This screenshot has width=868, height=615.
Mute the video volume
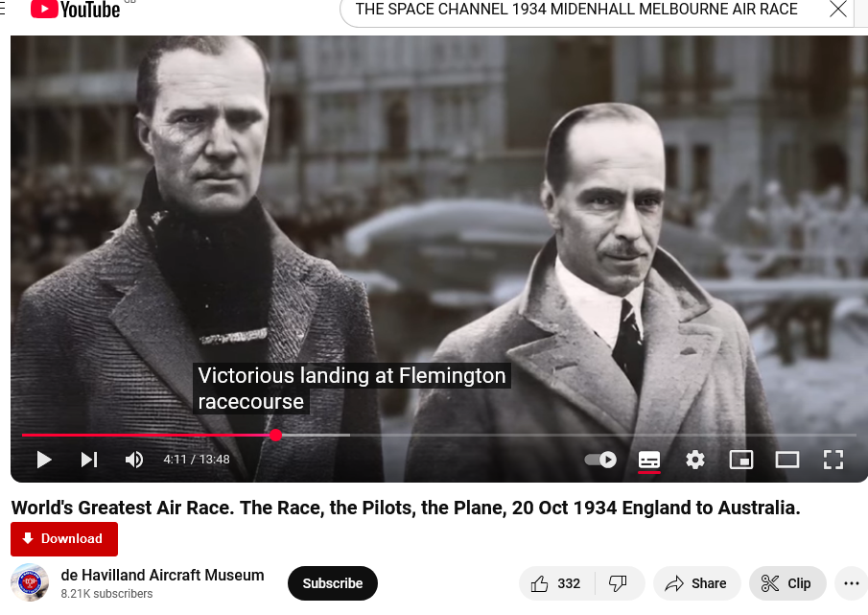(x=134, y=460)
